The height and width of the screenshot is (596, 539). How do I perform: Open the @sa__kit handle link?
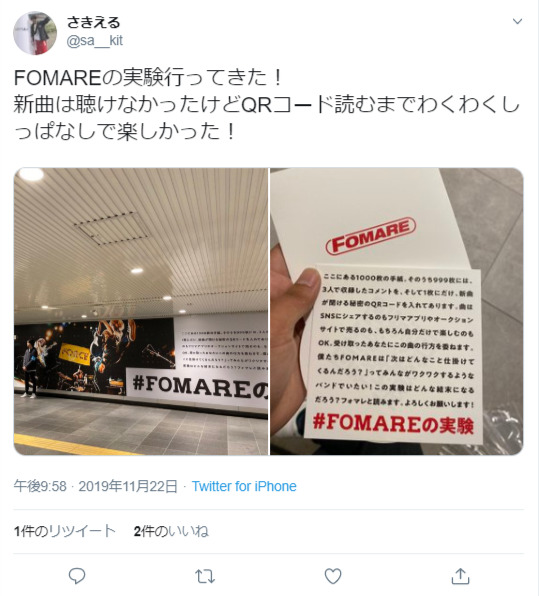click(x=95, y=41)
